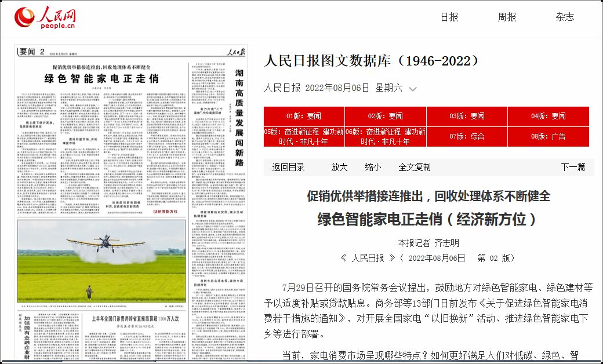Click 全文复制 to copy article

(x=415, y=167)
